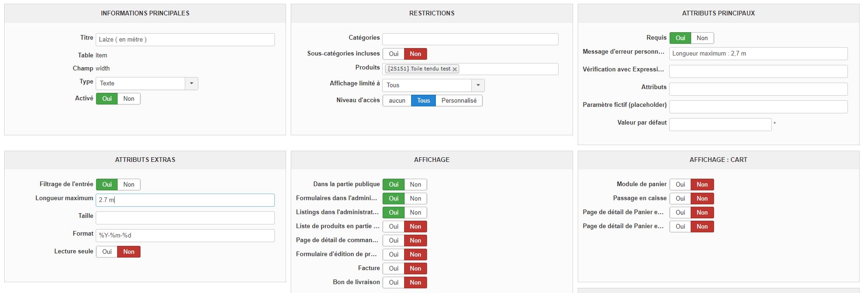The height and width of the screenshot is (293, 868).
Task: Expand the Affichage limité à dropdown
Action: [478, 85]
